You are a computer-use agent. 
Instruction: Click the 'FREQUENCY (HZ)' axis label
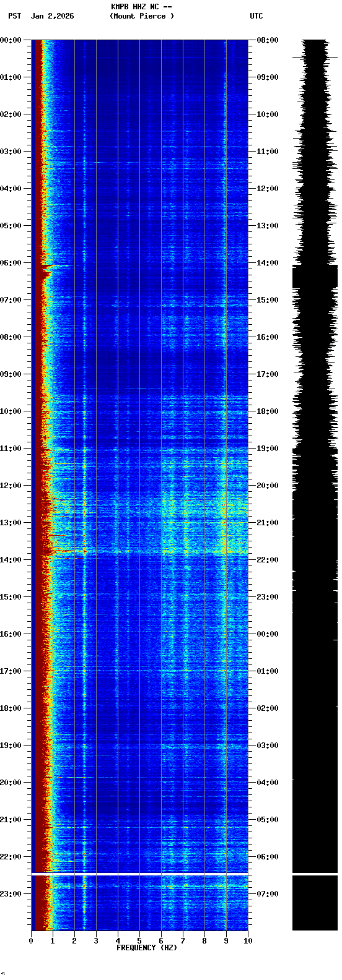point(147,948)
